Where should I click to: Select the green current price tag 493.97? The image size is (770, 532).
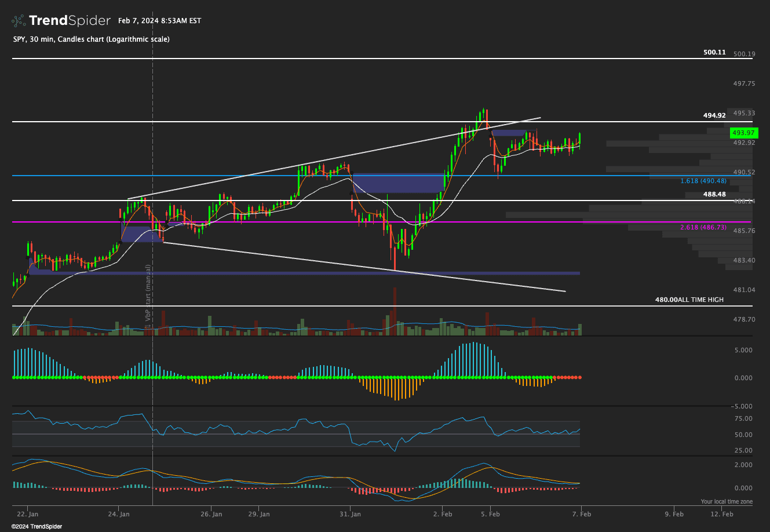click(x=743, y=133)
